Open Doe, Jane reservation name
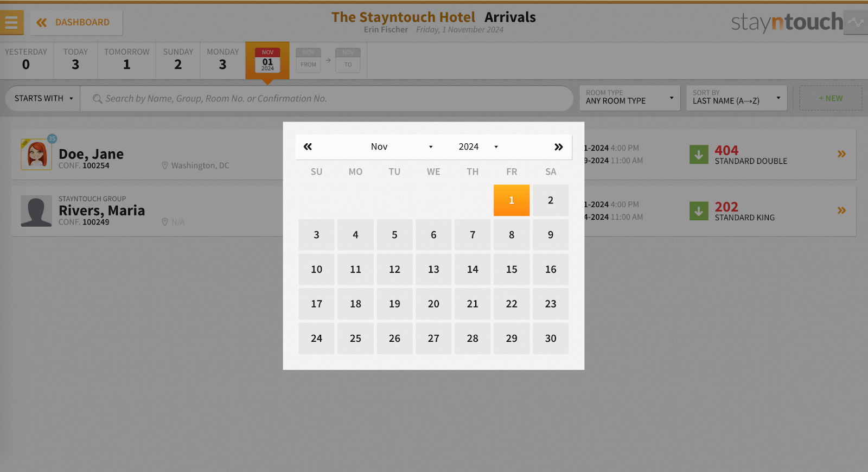Viewport: 868px width, 472px height. [x=91, y=154]
